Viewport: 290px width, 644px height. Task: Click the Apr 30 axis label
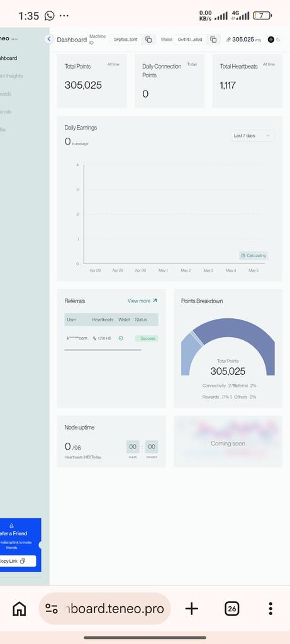point(140,270)
